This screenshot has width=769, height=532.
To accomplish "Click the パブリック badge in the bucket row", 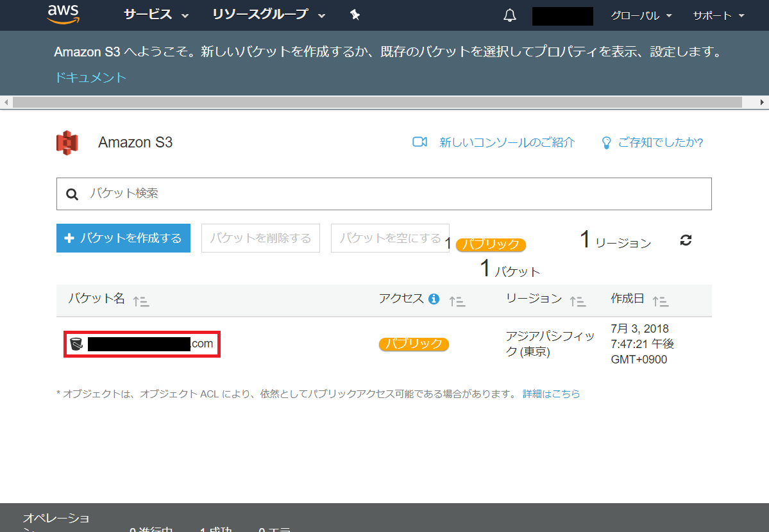I will coord(414,344).
